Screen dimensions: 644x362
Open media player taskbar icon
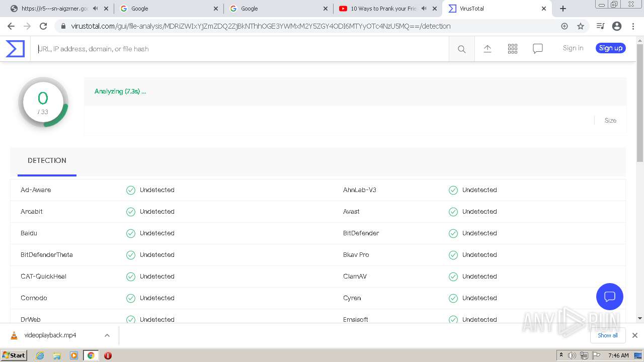click(74, 355)
